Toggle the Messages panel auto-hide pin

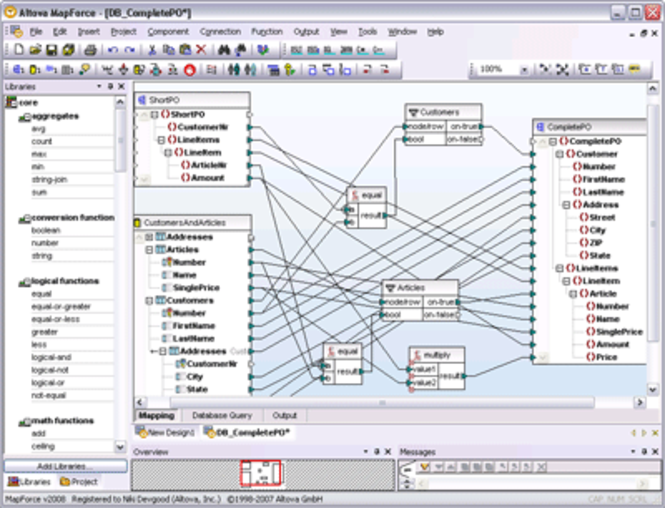644,452
